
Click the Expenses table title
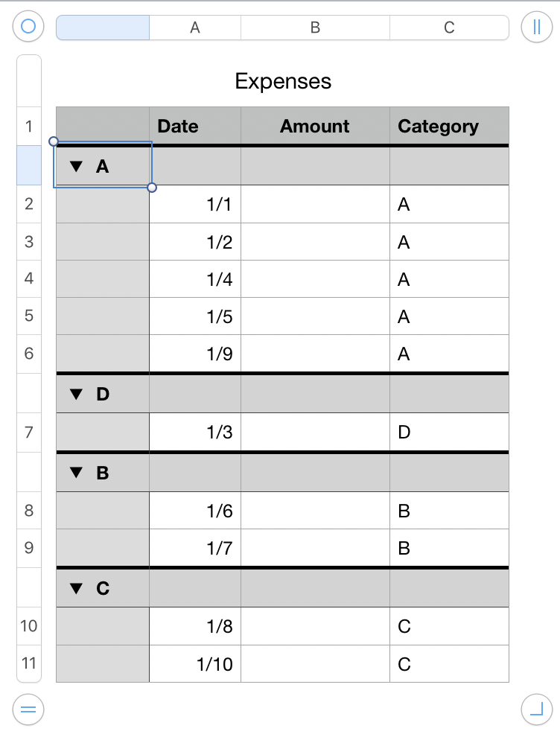[283, 81]
